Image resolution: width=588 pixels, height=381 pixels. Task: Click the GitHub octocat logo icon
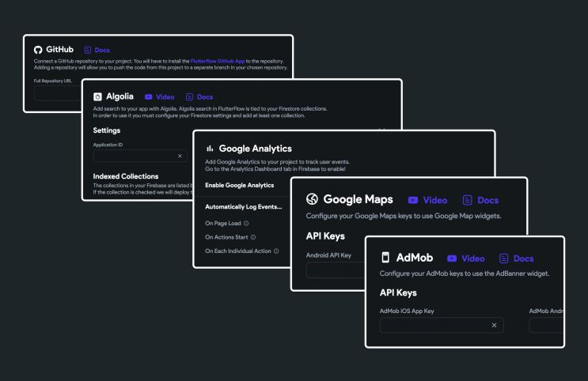[x=38, y=50]
